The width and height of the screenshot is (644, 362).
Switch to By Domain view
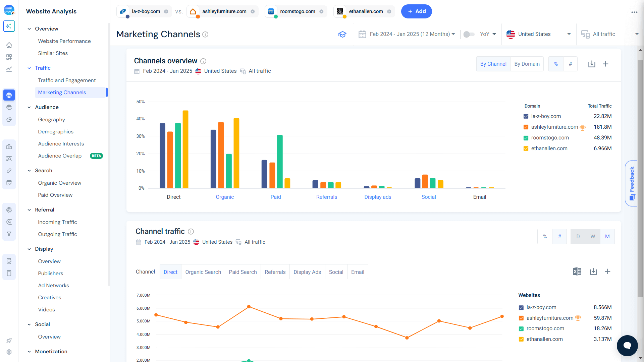tap(527, 64)
